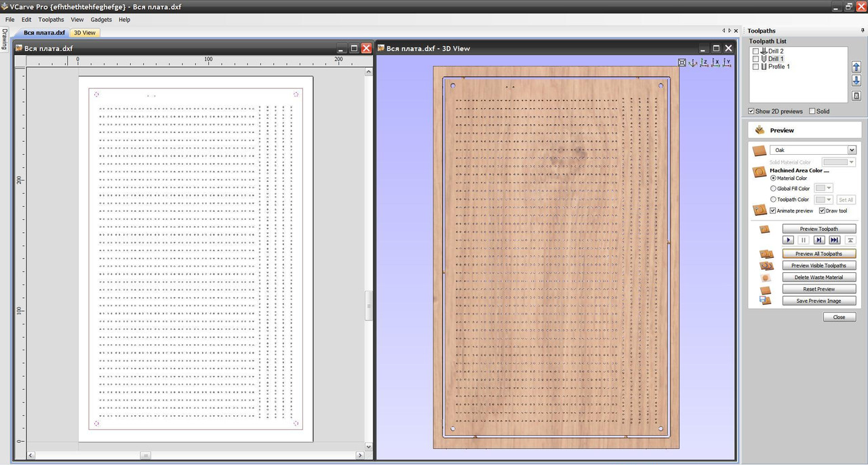Switch 3D View to look along Y axis

tap(726, 62)
